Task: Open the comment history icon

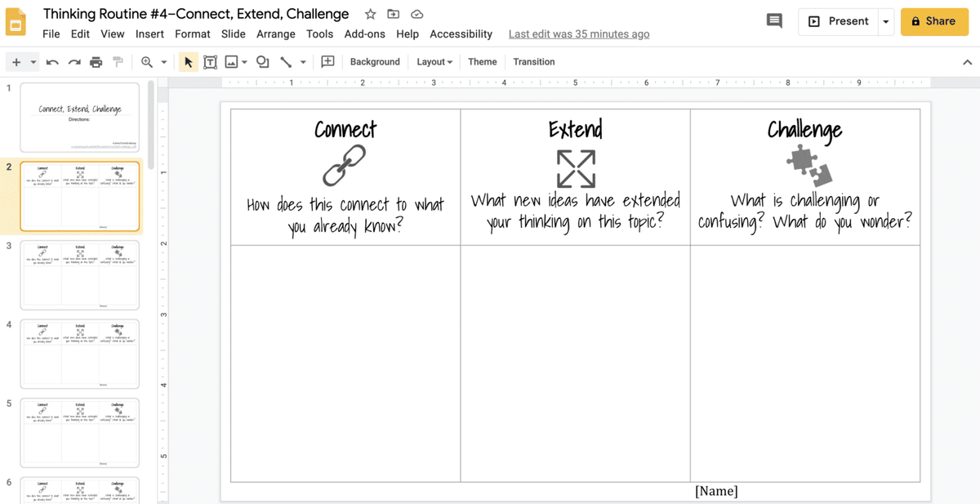Action: tap(774, 21)
